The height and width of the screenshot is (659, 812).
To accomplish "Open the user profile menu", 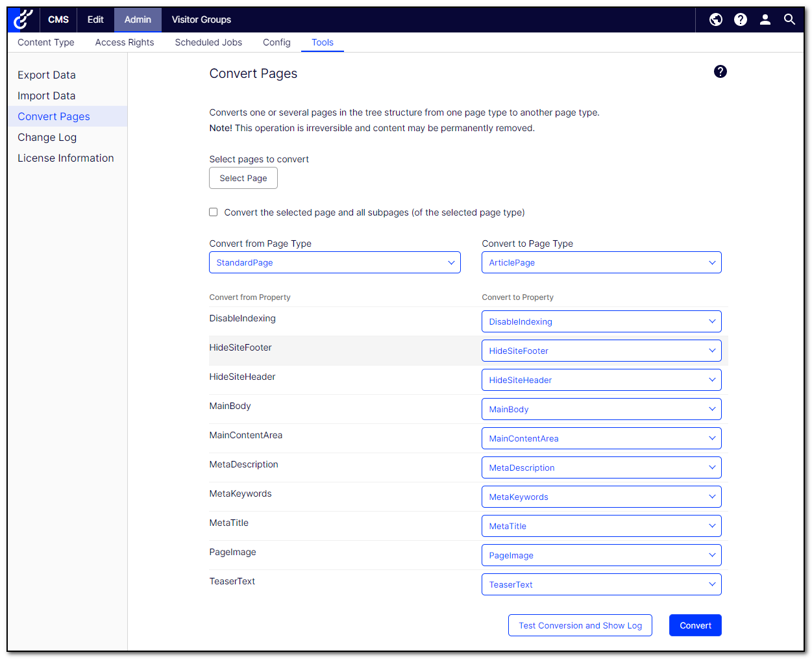I will (765, 19).
